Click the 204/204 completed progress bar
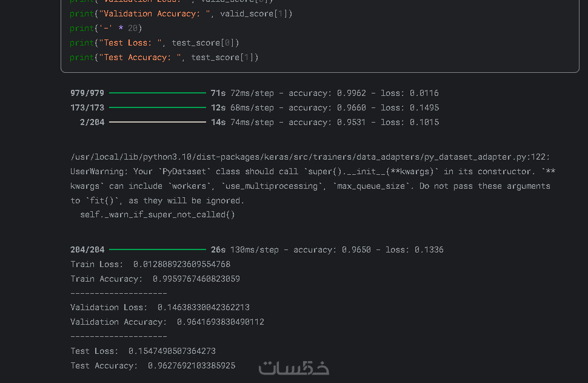This screenshot has height=383, width=588. tap(158, 249)
